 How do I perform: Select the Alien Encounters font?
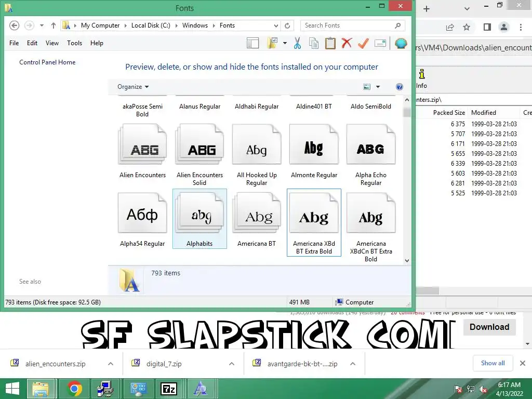(x=142, y=152)
